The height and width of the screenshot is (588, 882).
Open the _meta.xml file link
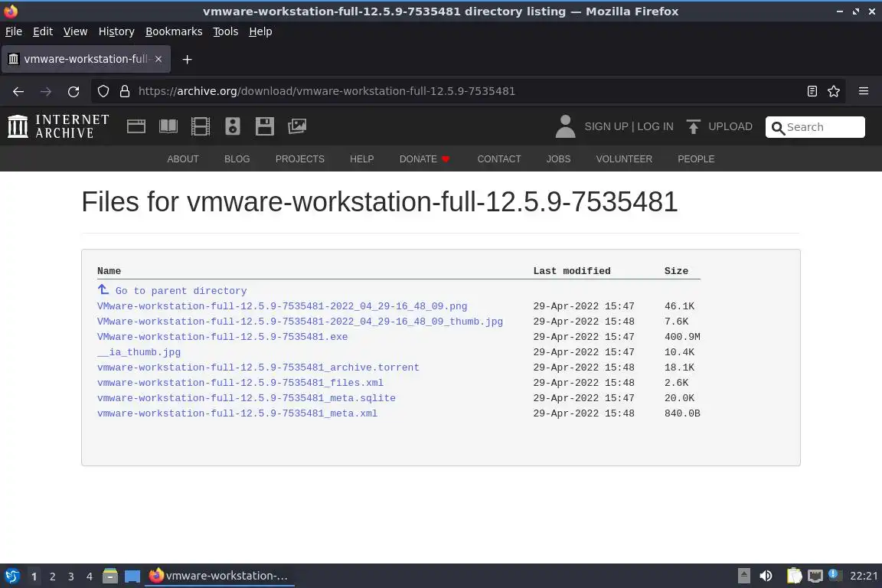tap(237, 413)
